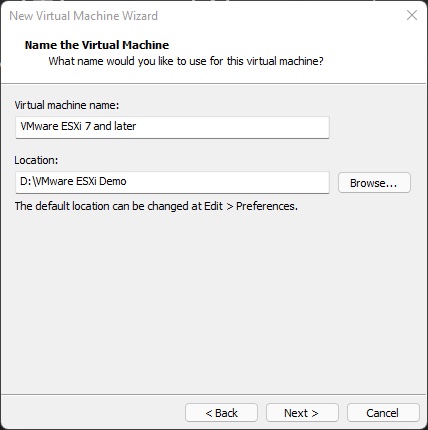Focus the Location path text field

[x=172, y=182]
